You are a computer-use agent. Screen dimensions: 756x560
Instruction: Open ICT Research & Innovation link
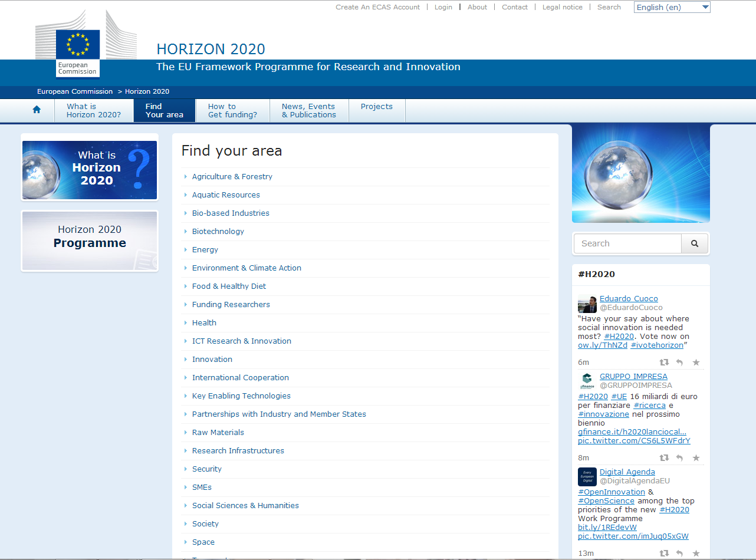tap(242, 341)
